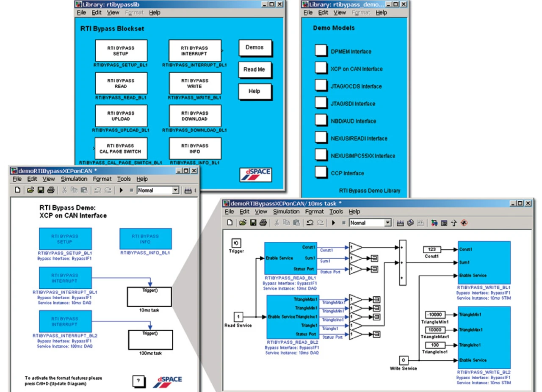Click the 100ms task Trigger() subsystem
The image size is (542, 392).
tap(149, 340)
